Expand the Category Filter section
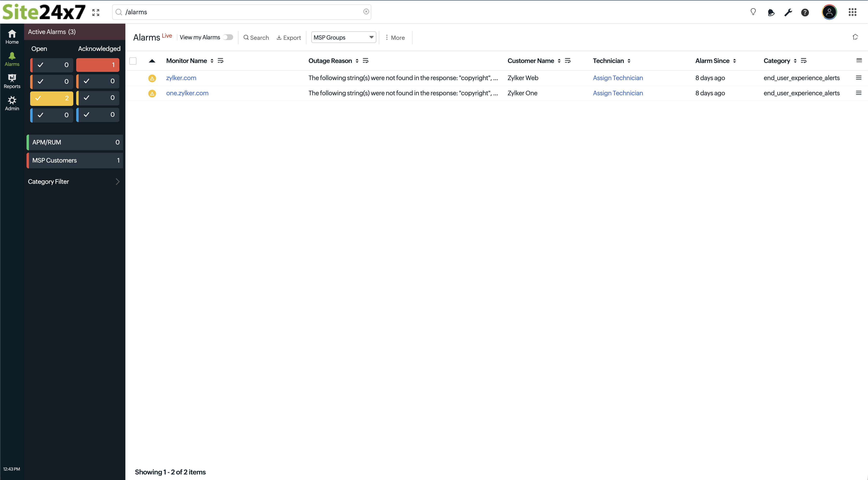Screen dimensions: 868x480 74,182
